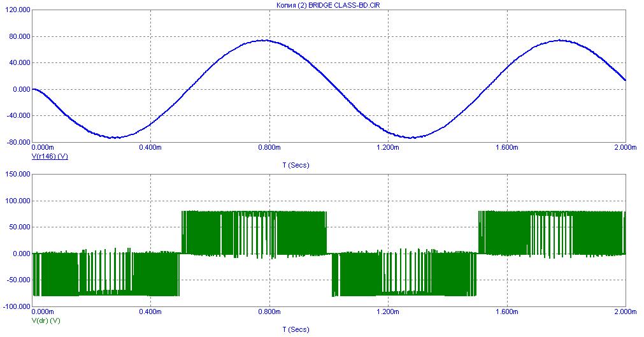644x337 pixels.
Task: Select the V(dr) (V) trace label
Action: point(46,320)
